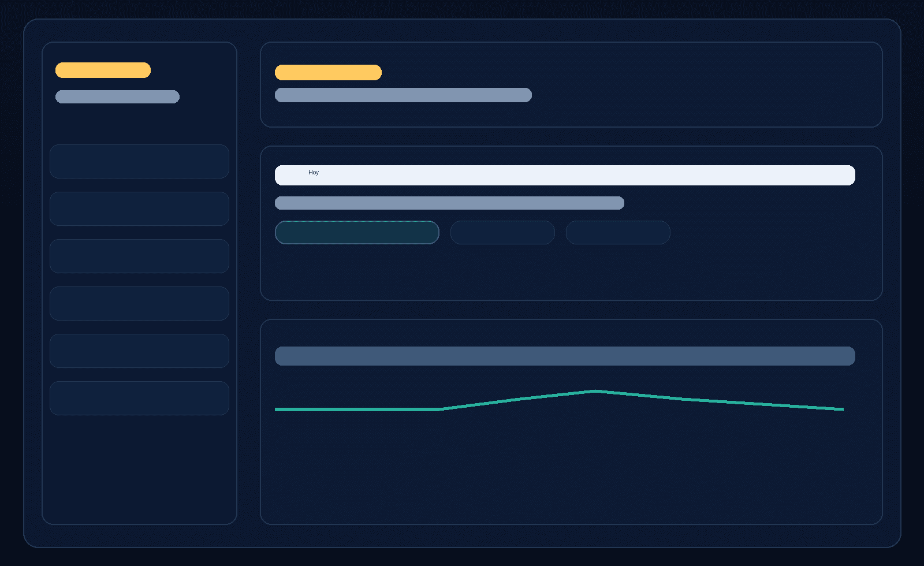The height and width of the screenshot is (566, 924).
Task: Click the gray subtitle under the top heading
Action: 403,95
